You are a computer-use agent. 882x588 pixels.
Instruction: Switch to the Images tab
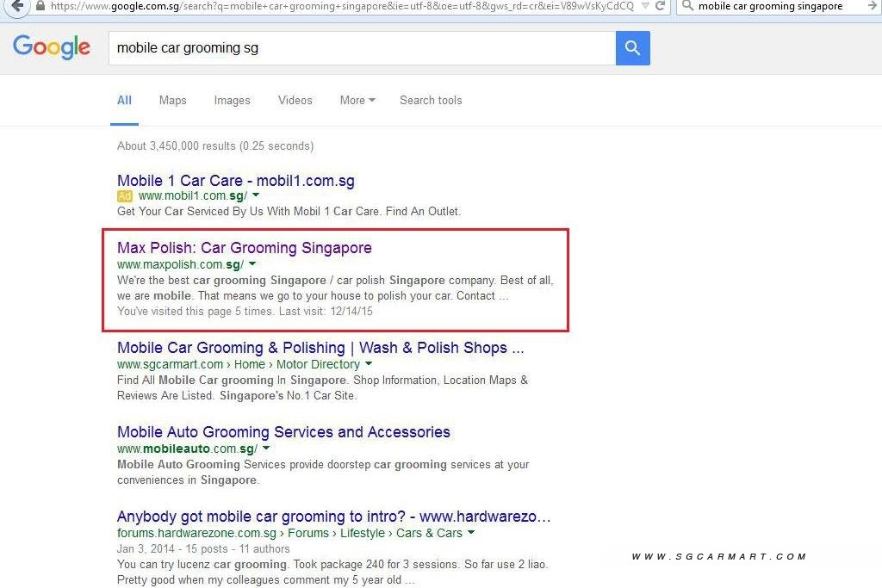(232, 101)
